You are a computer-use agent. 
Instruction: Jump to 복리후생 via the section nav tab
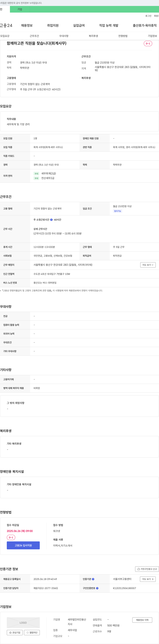click(93, 36)
